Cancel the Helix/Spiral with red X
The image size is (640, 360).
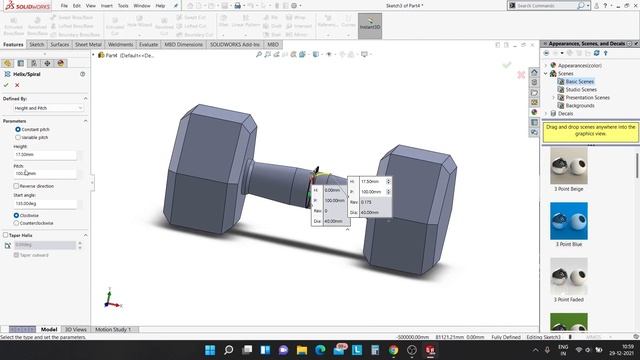tap(17, 85)
